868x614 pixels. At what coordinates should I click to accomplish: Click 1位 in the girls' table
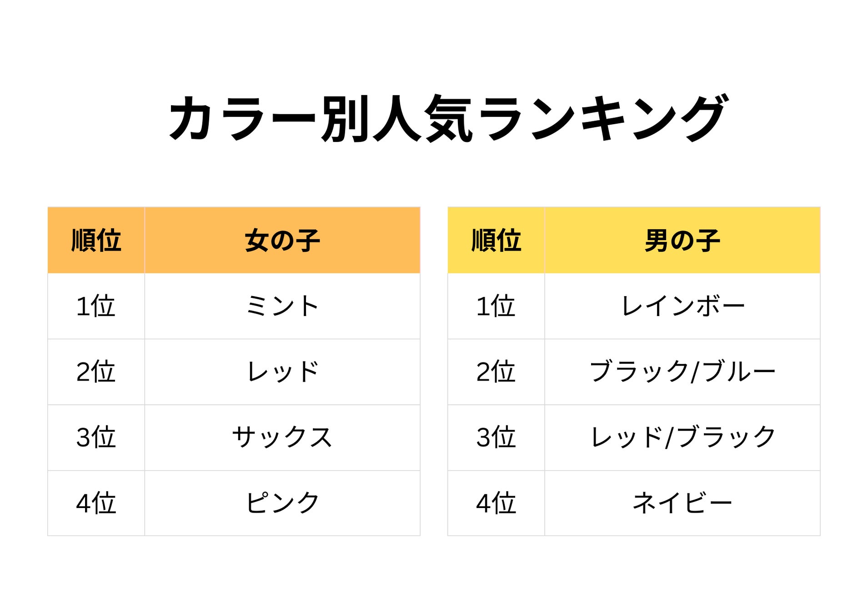point(96,306)
